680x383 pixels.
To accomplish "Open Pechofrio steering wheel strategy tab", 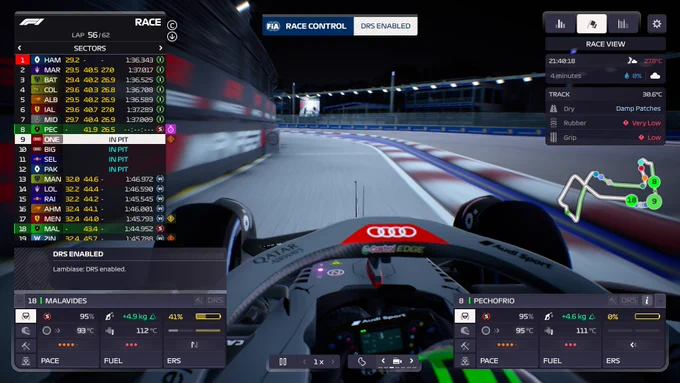I will (465, 316).
